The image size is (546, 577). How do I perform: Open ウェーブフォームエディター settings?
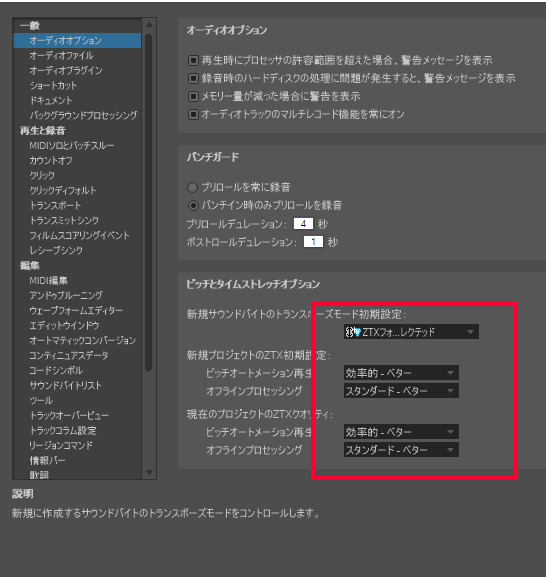[76, 311]
